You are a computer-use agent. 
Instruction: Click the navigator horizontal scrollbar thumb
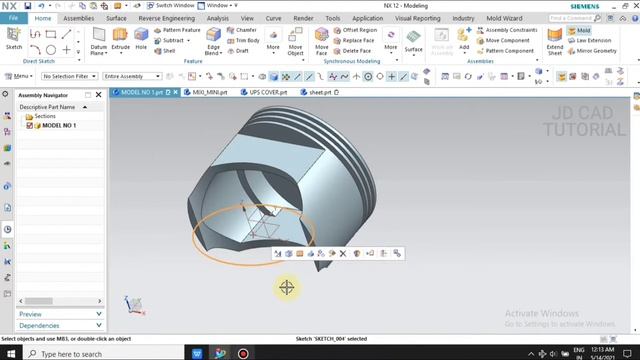(x=39, y=301)
